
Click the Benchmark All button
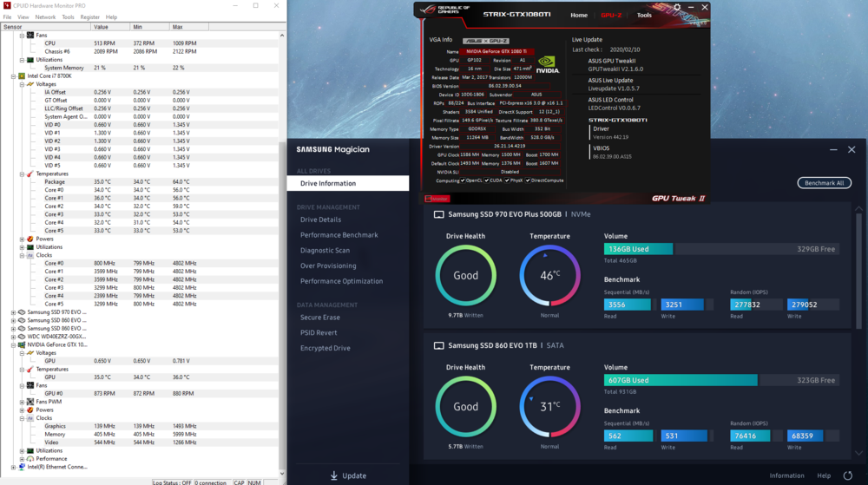824,183
